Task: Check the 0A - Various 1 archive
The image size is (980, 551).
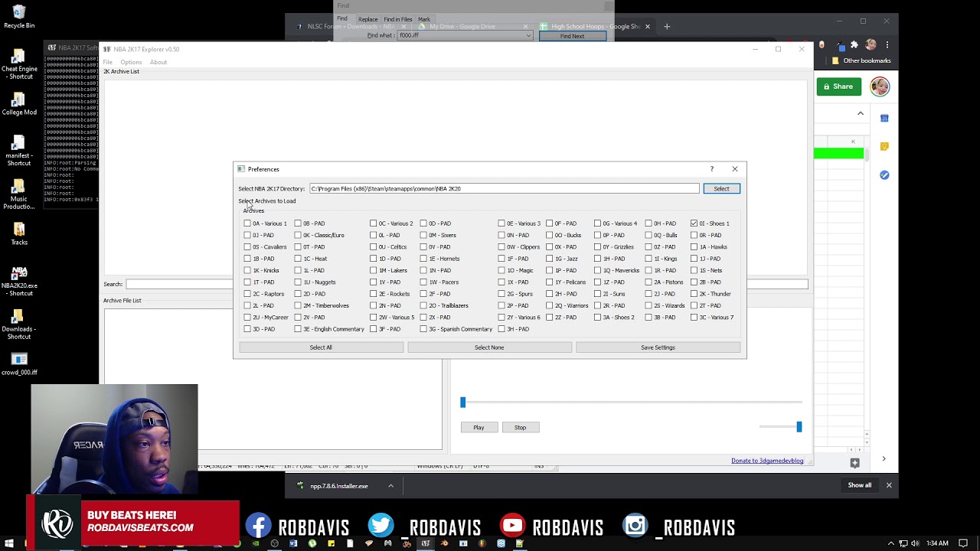Action: click(247, 223)
